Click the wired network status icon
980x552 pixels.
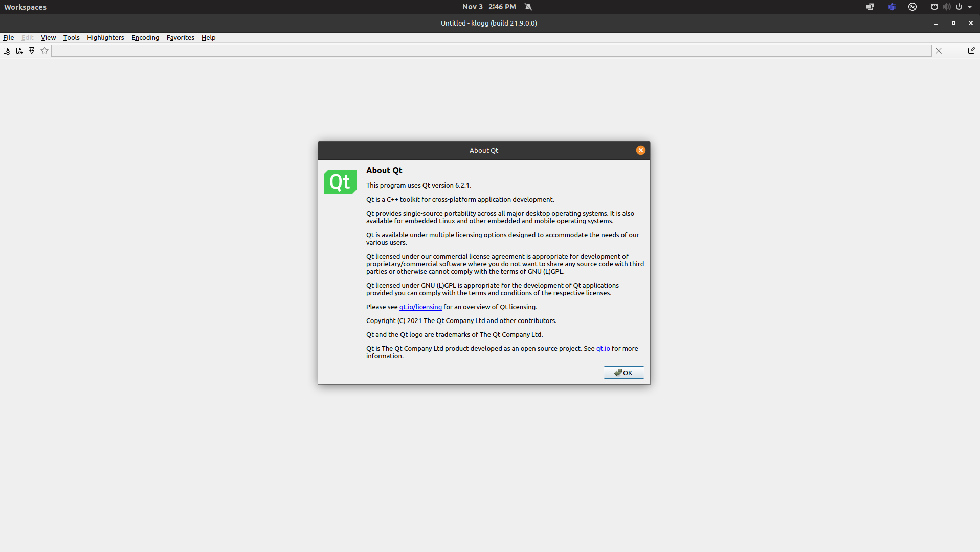click(x=934, y=7)
